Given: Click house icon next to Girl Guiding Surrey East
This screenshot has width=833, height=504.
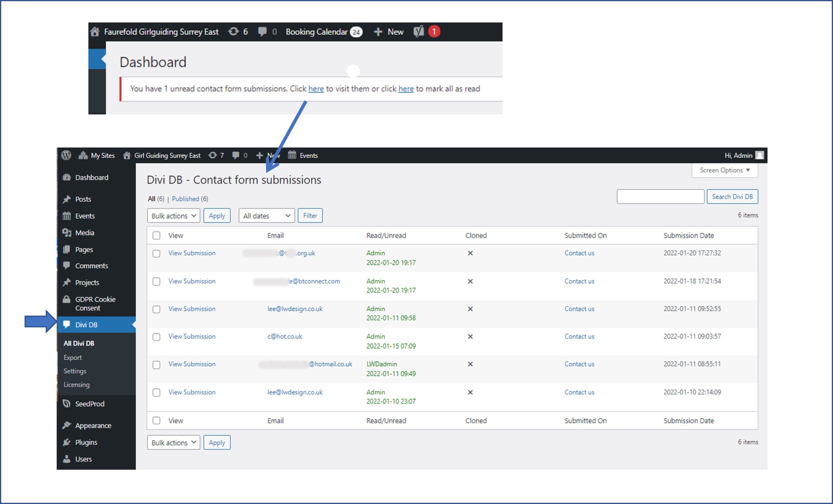Looking at the screenshot, I should (127, 155).
